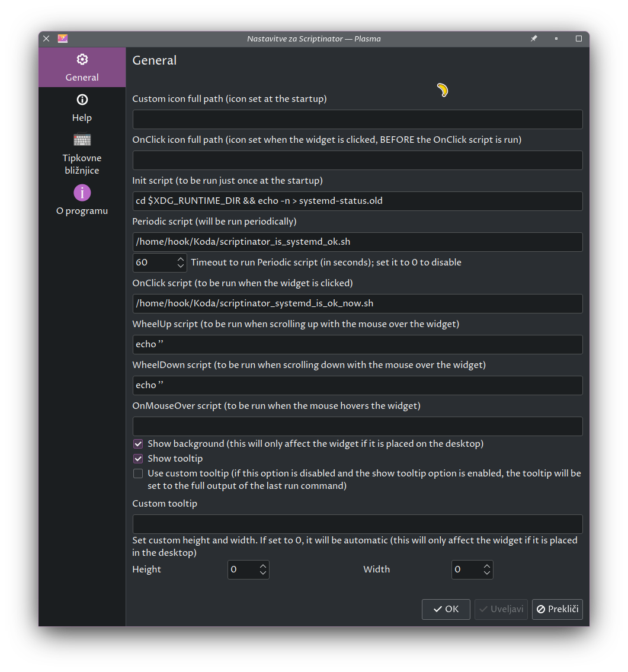Decrease the Height spinner value
The image size is (628, 672).
263,573
